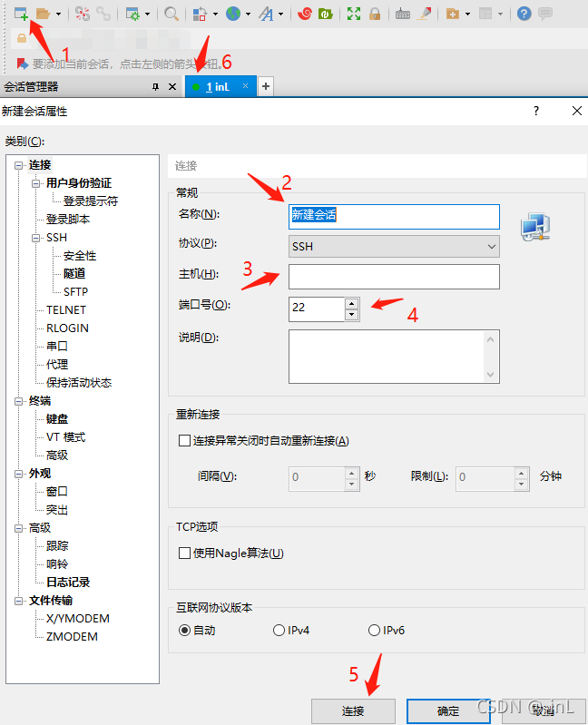The image size is (588, 725).
Task: Select 登录脚本 in category tree
Action: [68, 220]
